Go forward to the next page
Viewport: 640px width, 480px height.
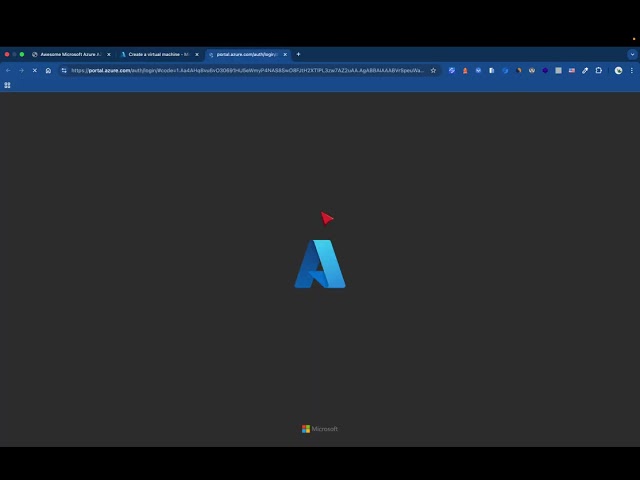pos(21,71)
